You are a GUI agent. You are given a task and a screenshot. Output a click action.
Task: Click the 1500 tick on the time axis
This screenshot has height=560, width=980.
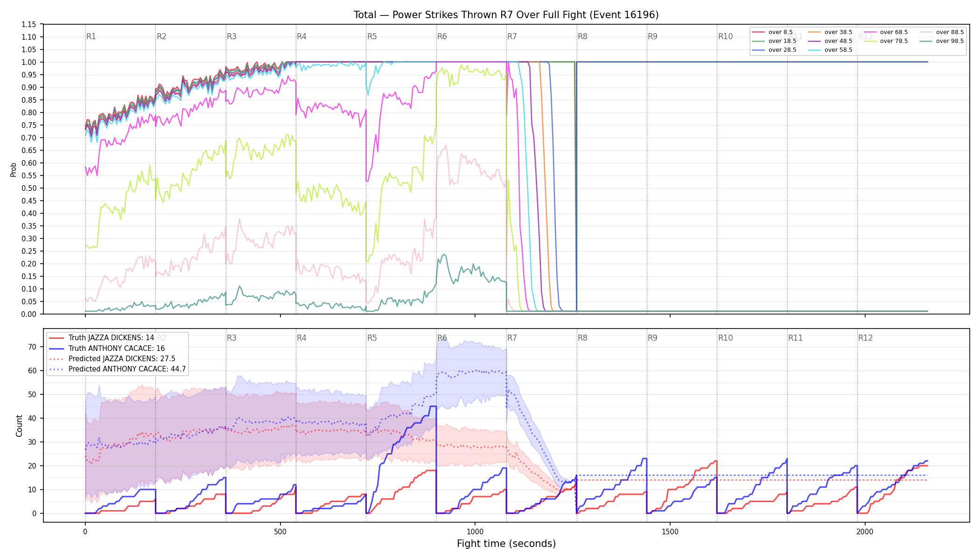[x=670, y=532]
